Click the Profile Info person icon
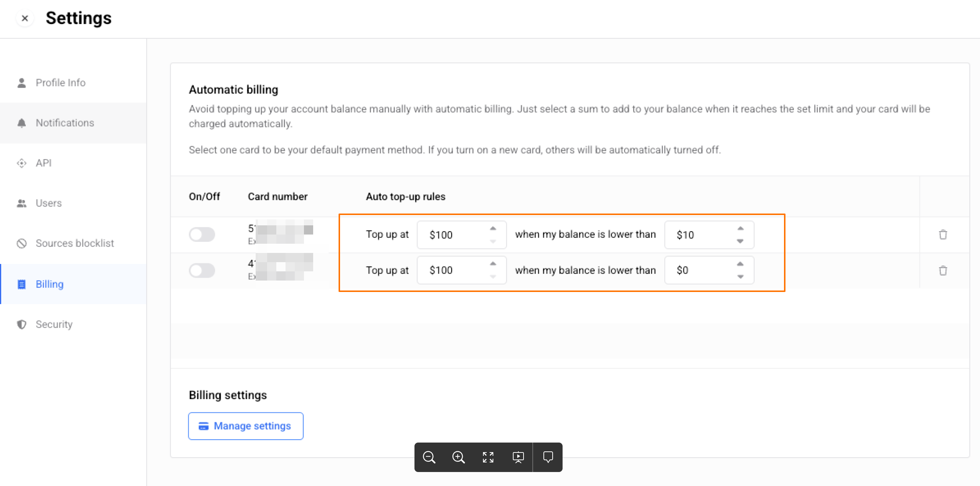The width and height of the screenshot is (980, 486). tap(22, 82)
